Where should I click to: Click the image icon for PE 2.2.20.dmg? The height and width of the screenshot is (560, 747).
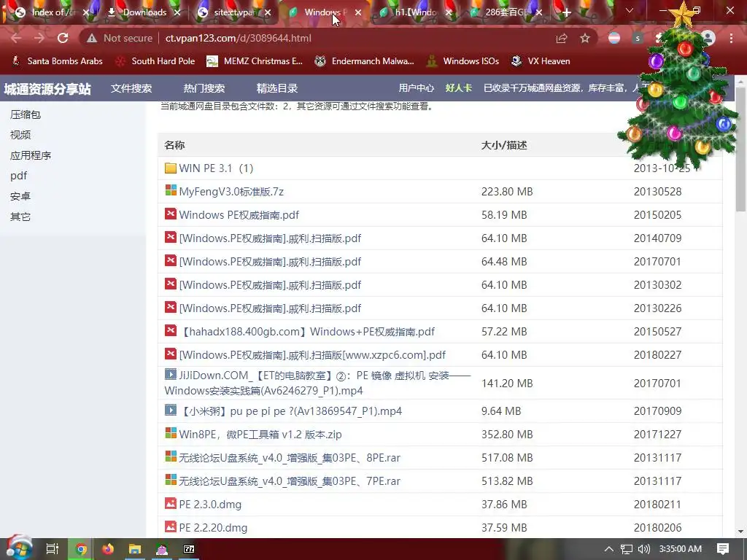[171, 526]
